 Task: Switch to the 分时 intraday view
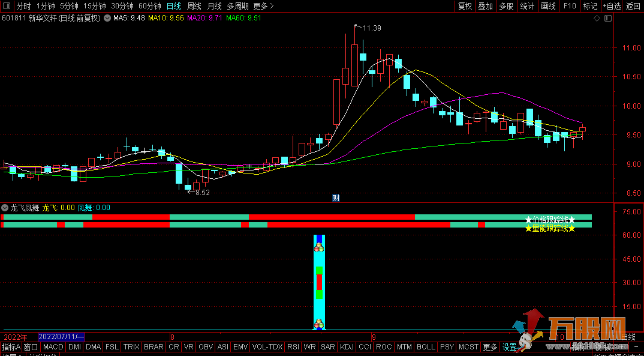pyautogui.click(x=24, y=6)
